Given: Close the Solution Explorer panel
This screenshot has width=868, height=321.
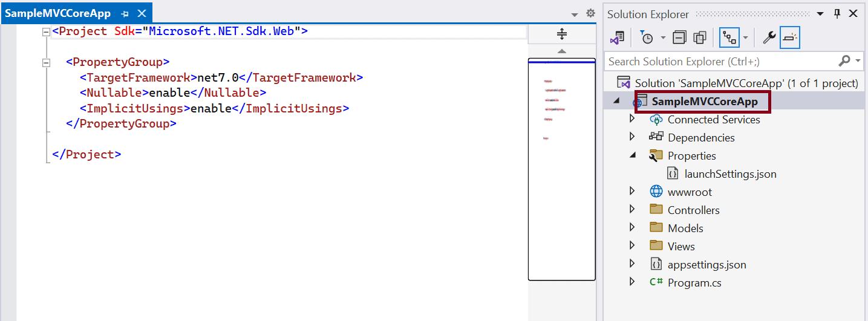Looking at the screenshot, I should click(x=854, y=13).
